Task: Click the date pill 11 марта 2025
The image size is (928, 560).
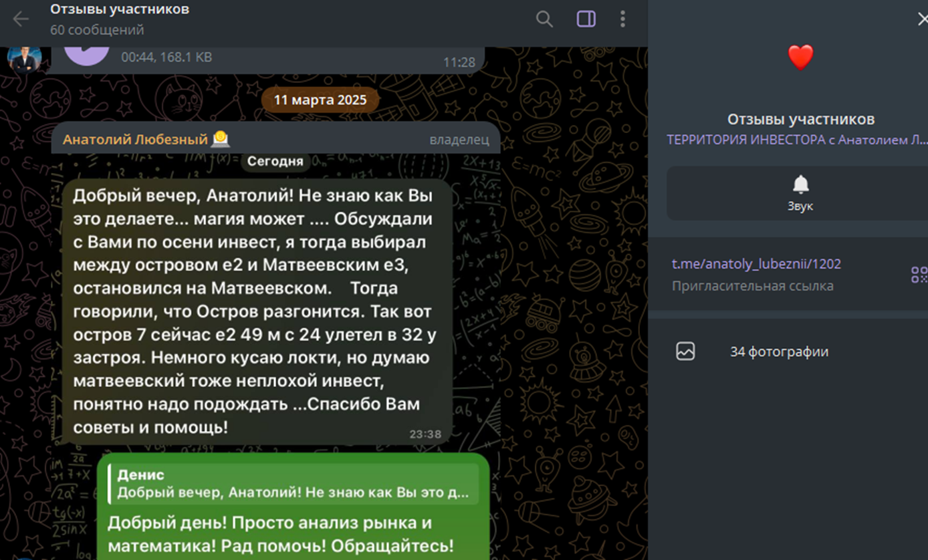Action: pos(320,99)
